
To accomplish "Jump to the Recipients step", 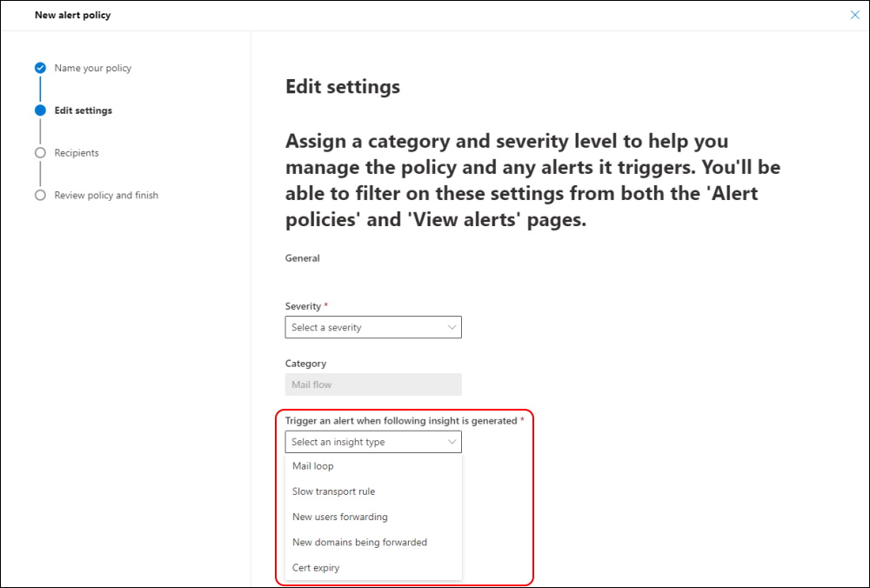I will pyautogui.click(x=77, y=152).
